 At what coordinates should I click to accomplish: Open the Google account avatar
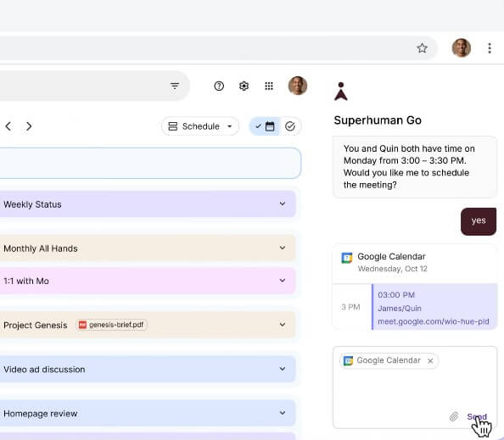[298, 86]
